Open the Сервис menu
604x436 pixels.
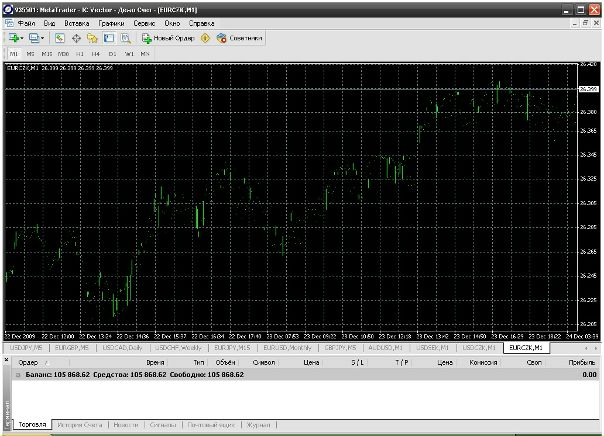pyautogui.click(x=144, y=22)
